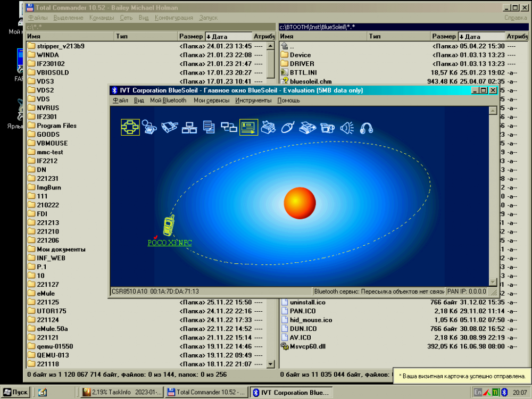The height and width of the screenshot is (399, 532).
Task: Select the Bluetooth Serial Port service icon
Action: pyautogui.click(x=169, y=128)
